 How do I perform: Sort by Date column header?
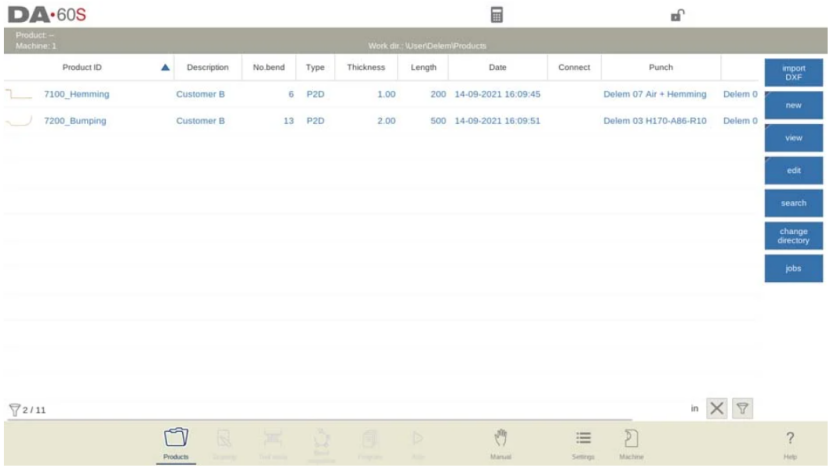[497, 68]
